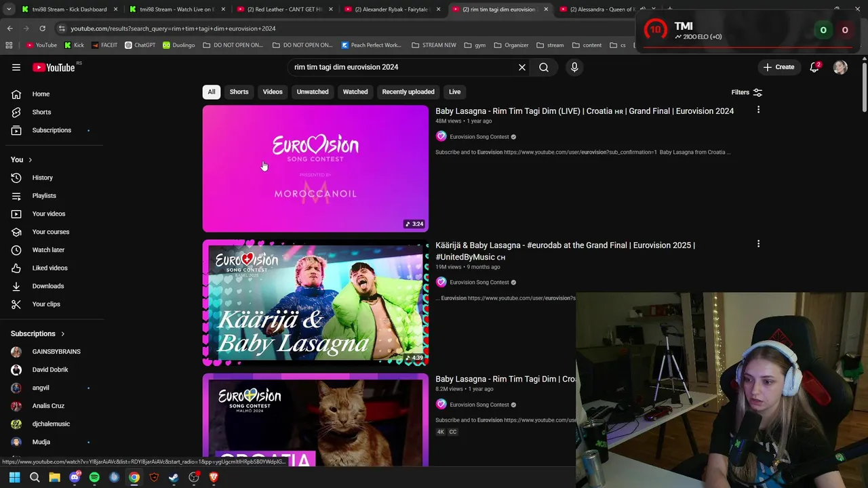Open more options for Käärijä #eurodab video
Image resolution: width=868 pixels, height=488 pixels.
[x=758, y=244]
